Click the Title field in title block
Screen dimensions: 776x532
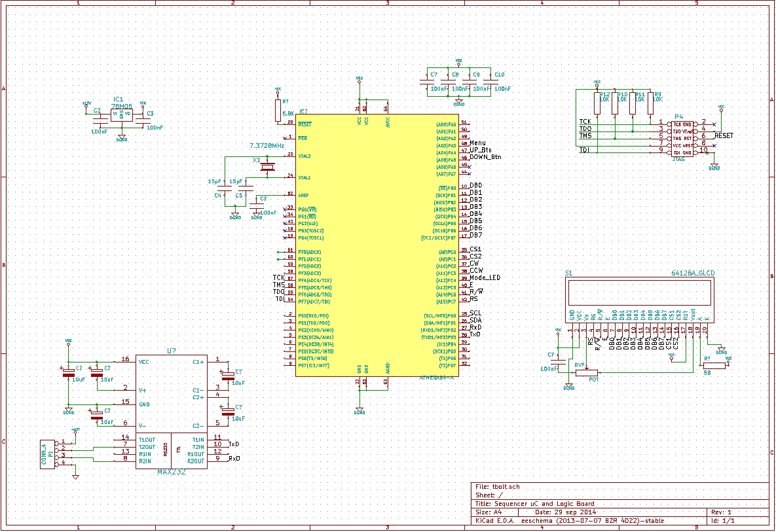(x=534, y=503)
